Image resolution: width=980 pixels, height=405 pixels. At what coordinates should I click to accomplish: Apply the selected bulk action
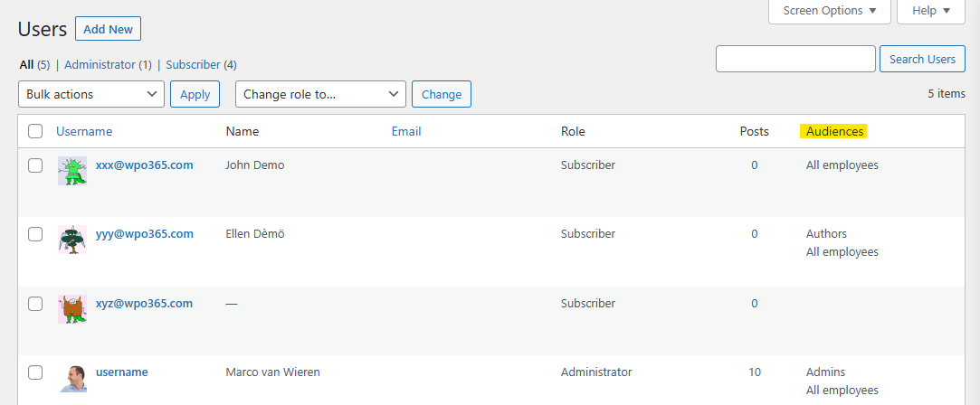point(195,94)
